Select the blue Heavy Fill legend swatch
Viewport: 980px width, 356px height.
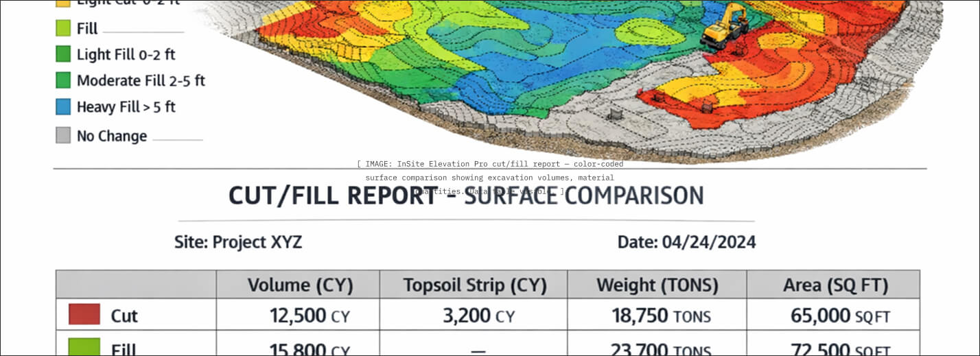tap(63, 107)
